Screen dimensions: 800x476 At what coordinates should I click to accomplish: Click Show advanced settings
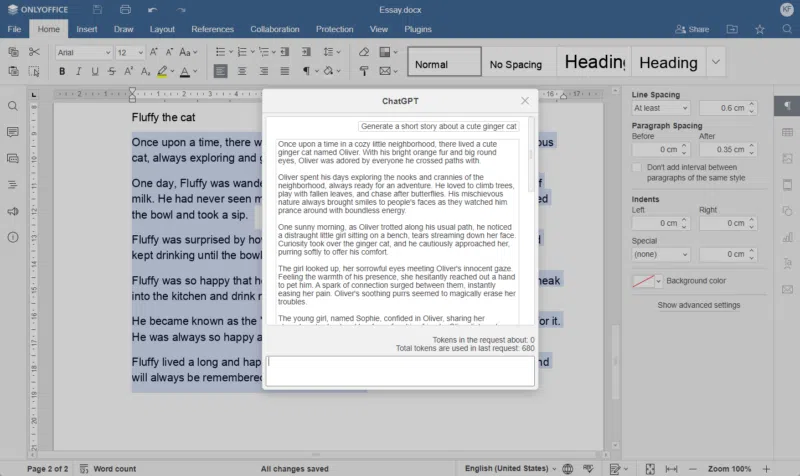tap(698, 305)
